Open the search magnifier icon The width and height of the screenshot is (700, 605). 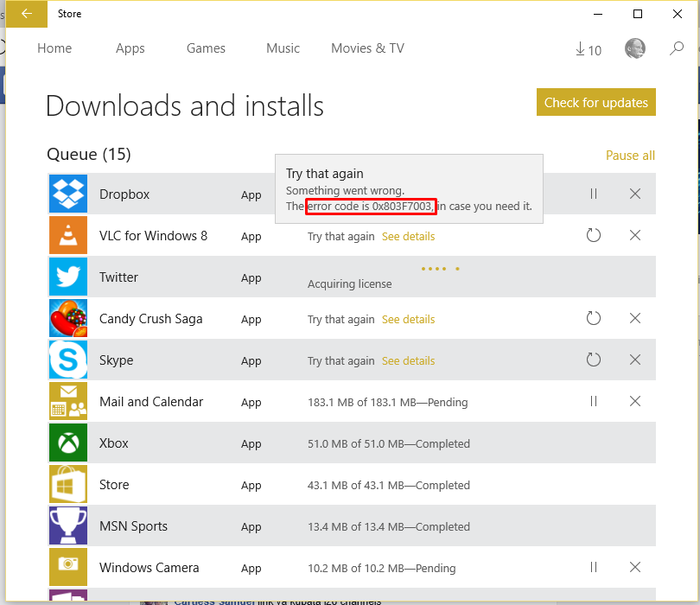(677, 49)
